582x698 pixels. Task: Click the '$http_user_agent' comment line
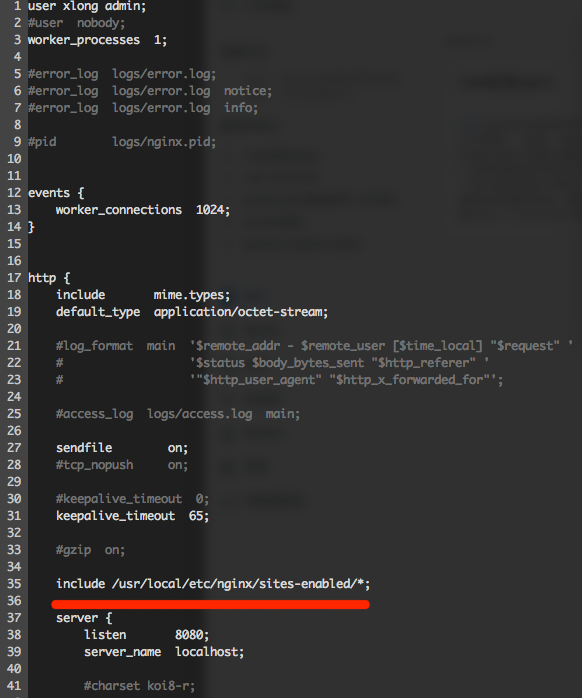tap(279, 380)
